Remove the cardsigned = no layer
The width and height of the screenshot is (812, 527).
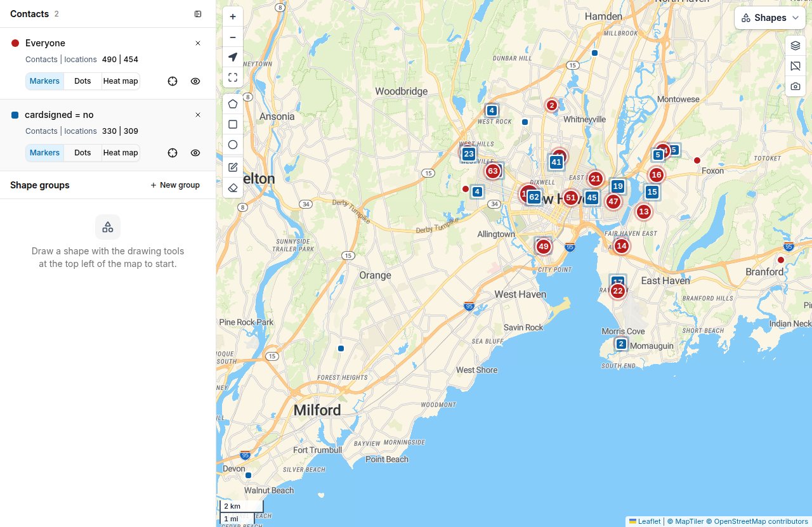pyautogui.click(x=198, y=115)
